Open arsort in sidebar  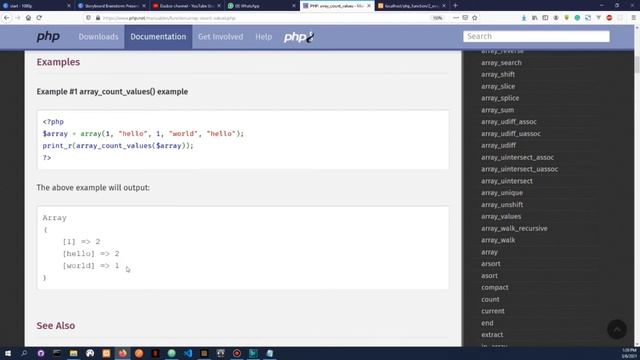pos(491,264)
